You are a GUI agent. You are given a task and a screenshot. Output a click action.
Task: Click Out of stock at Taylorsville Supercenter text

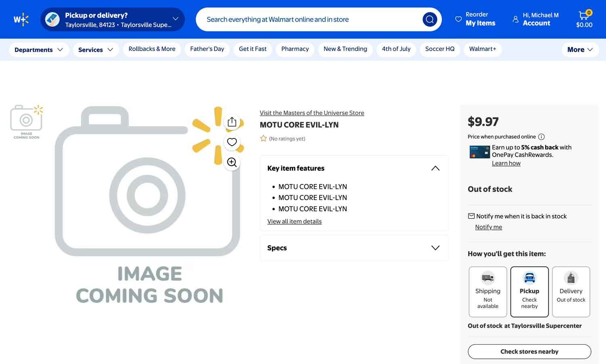click(x=525, y=326)
